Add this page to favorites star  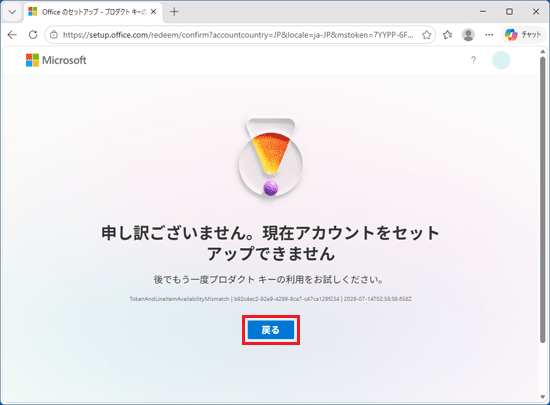(x=426, y=35)
